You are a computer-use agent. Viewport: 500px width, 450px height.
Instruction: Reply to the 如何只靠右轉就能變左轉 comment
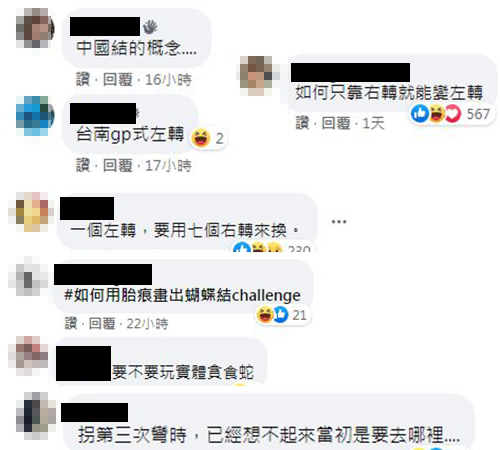(x=336, y=123)
